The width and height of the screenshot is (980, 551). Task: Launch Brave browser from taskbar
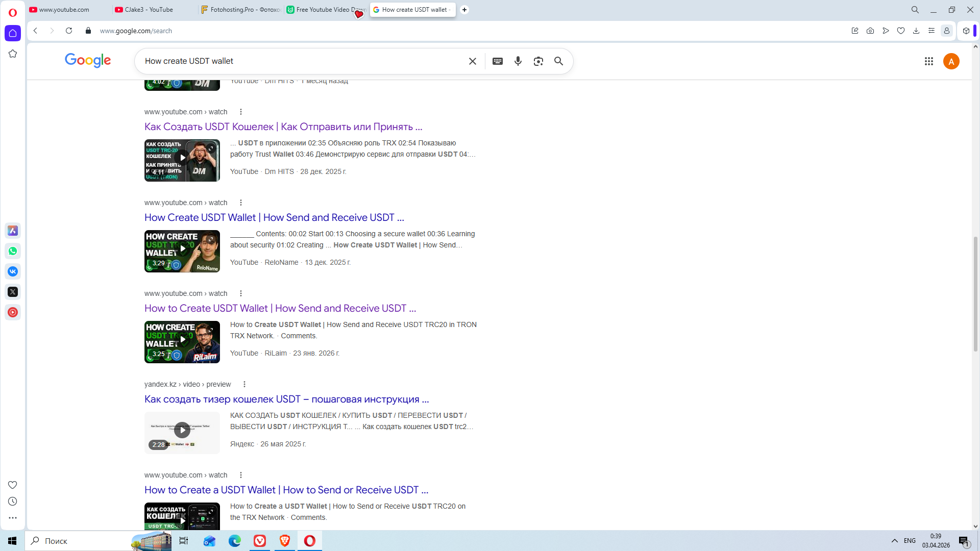click(x=285, y=541)
